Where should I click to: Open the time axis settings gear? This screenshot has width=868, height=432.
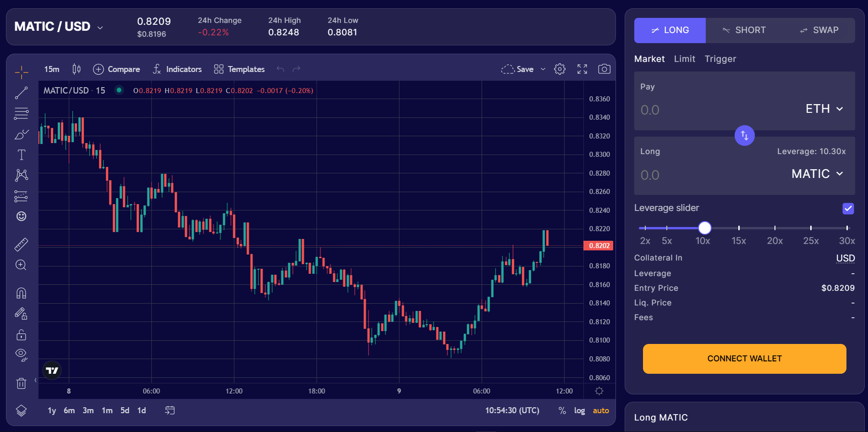point(599,391)
